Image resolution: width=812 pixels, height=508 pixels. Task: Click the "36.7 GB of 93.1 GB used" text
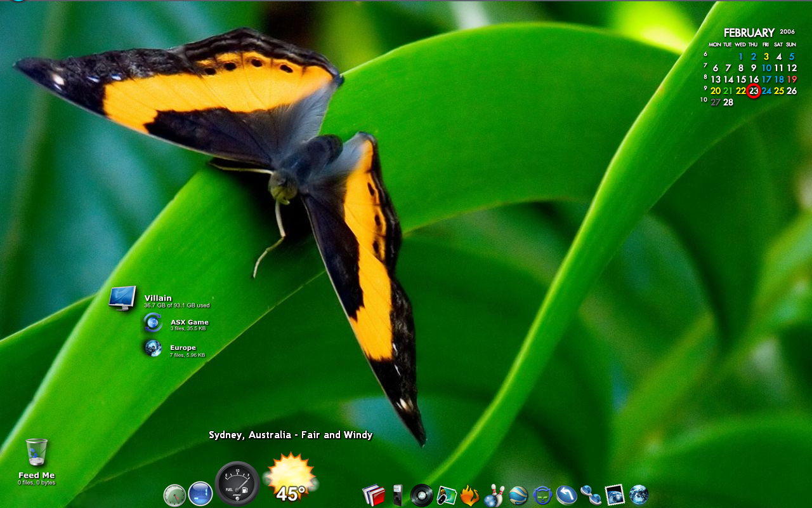[x=177, y=305]
